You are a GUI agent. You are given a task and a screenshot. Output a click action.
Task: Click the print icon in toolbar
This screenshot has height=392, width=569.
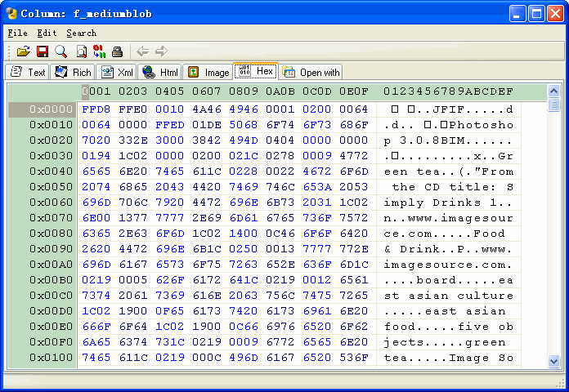118,51
